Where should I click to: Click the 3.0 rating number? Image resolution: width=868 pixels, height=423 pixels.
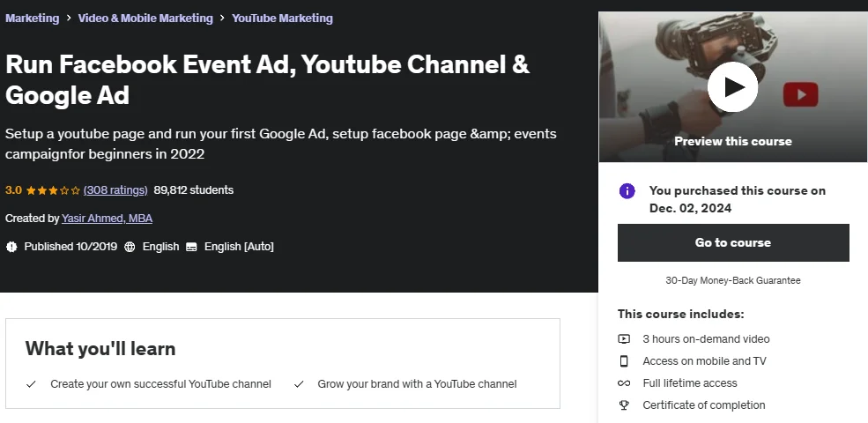(13, 189)
